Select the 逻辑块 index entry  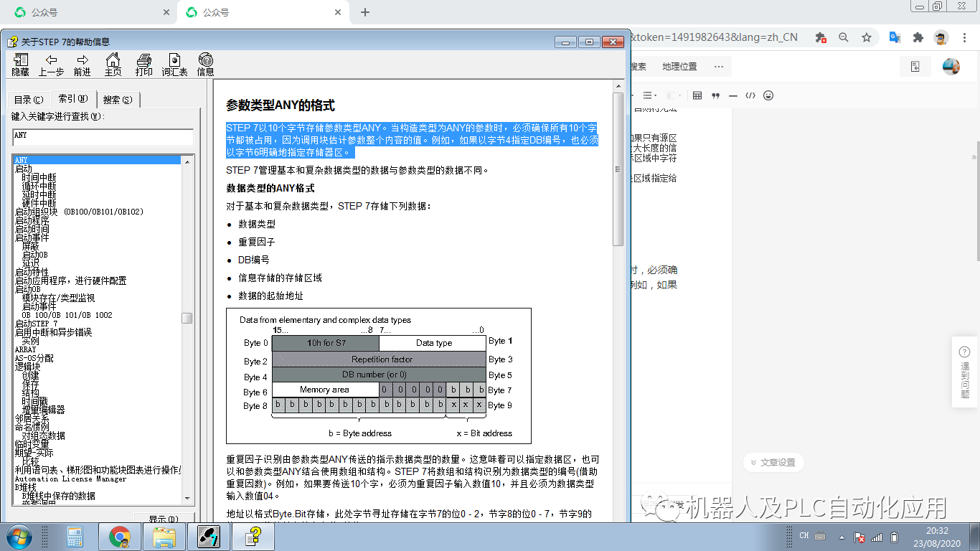(27, 367)
